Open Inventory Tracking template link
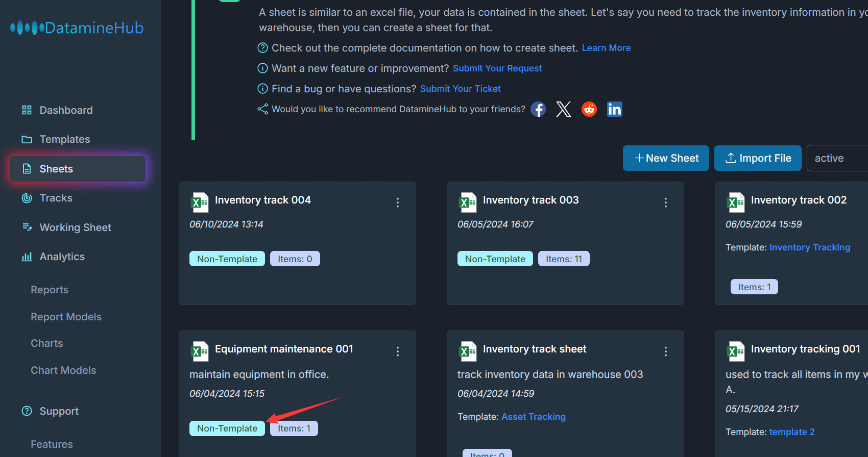The height and width of the screenshot is (457, 868). [x=810, y=247]
